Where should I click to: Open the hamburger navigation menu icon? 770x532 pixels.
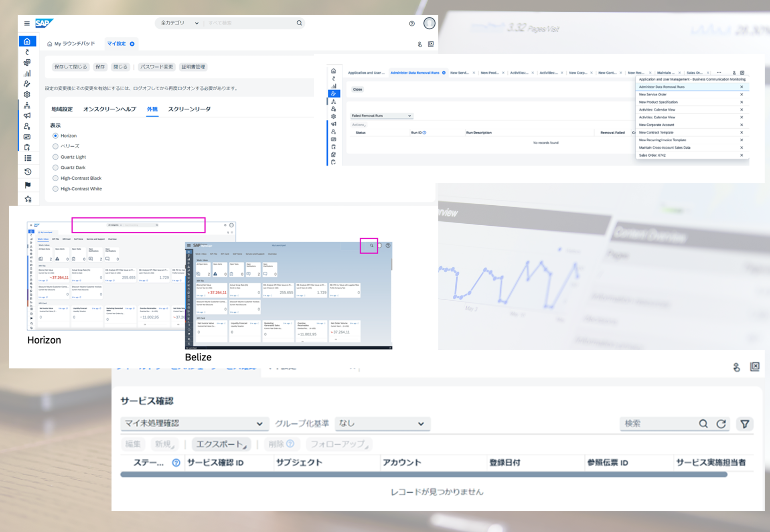[x=27, y=24]
